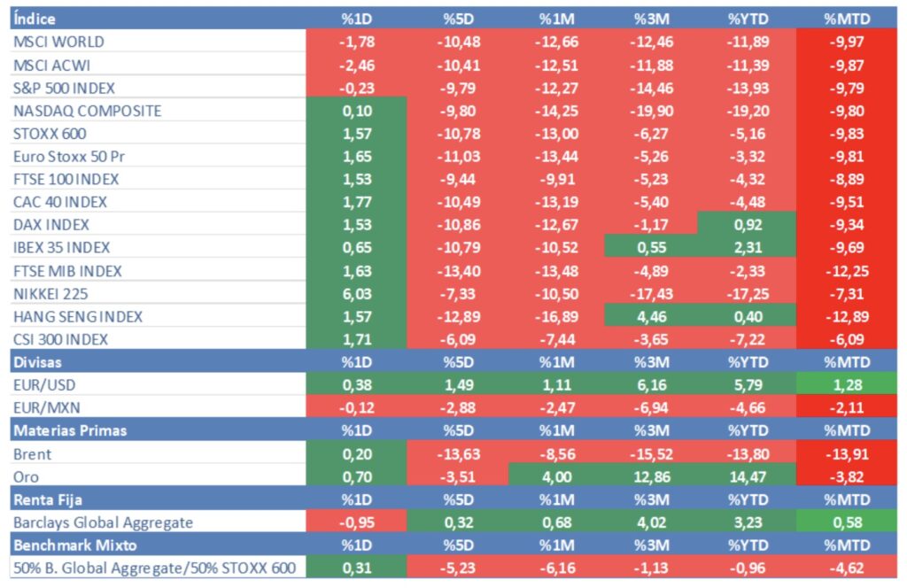Select the Benchmark Mixto section header

coord(73,545)
